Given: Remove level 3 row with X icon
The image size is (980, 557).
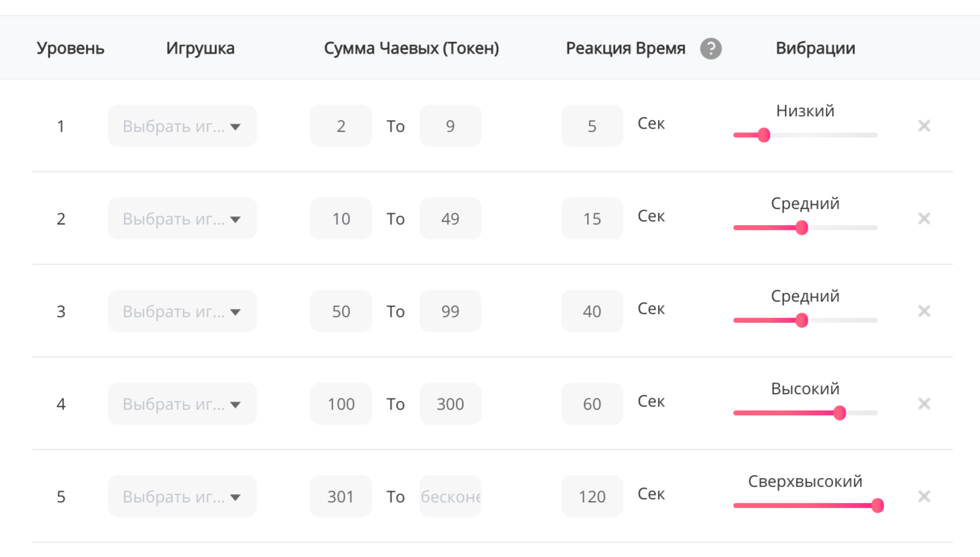Looking at the screenshot, I should click(x=924, y=311).
